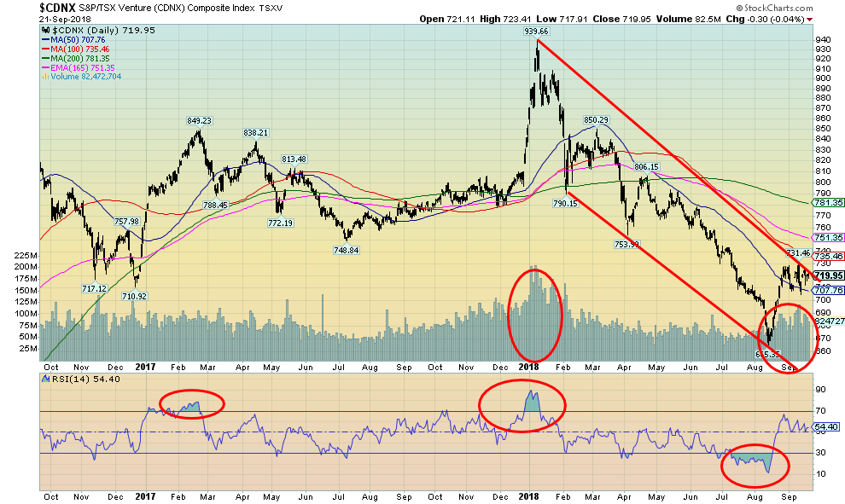Click the "200M" volume axis label
845x504 pixels.
pyautogui.click(x=26, y=267)
